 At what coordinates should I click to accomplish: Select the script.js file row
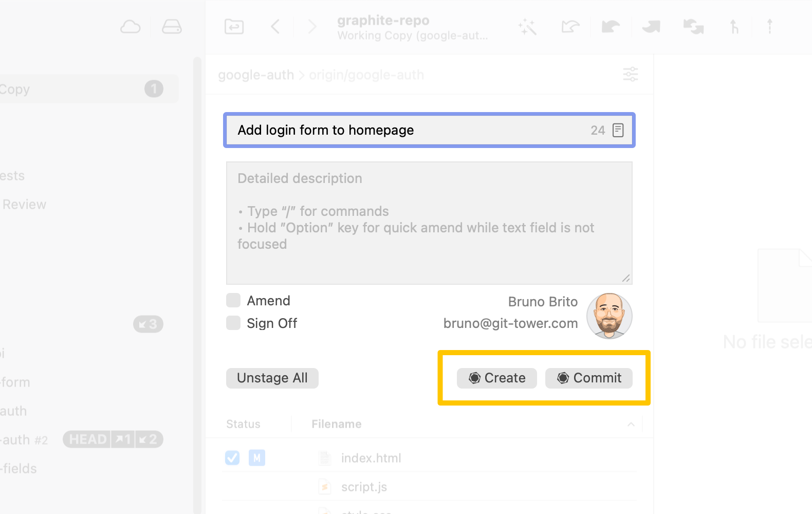click(364, 487)
